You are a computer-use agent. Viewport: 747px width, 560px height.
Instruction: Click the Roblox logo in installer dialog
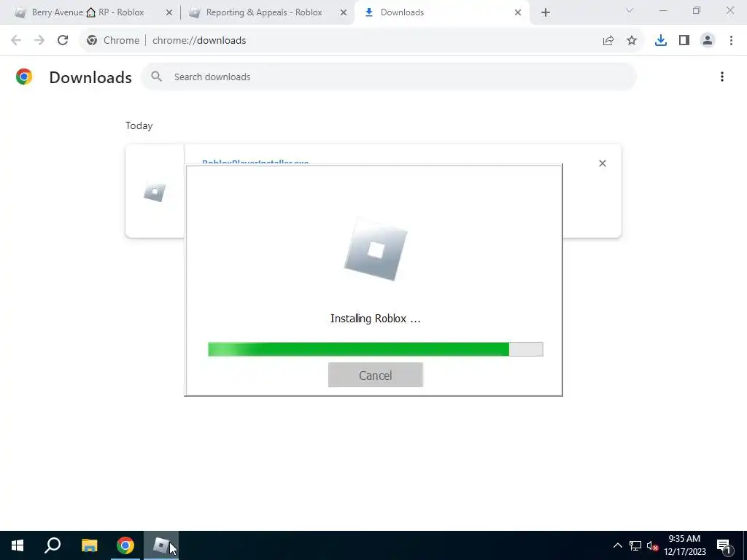click(376, 249)
